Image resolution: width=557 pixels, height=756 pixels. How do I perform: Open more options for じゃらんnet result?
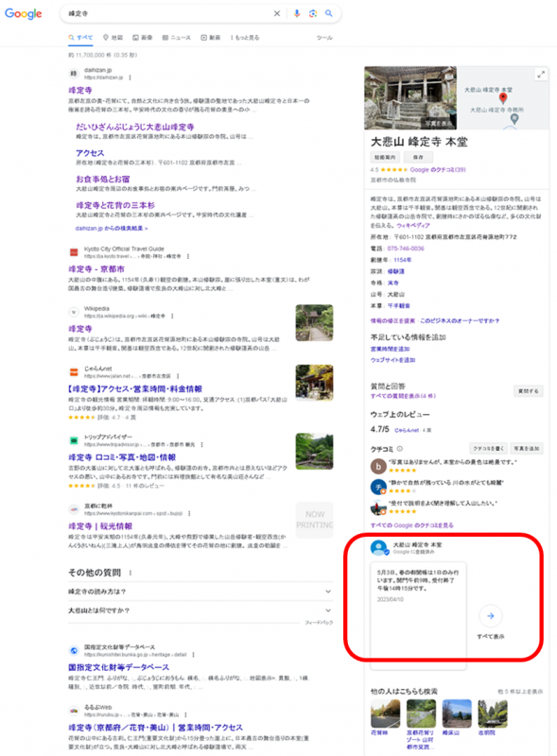tap(178, 375)
